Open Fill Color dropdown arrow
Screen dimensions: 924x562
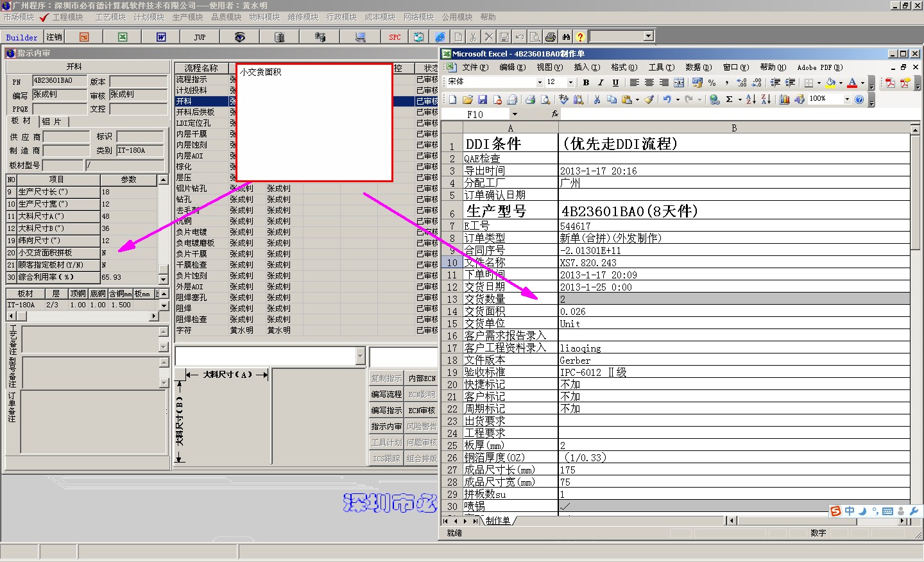(x=841, y=83)
